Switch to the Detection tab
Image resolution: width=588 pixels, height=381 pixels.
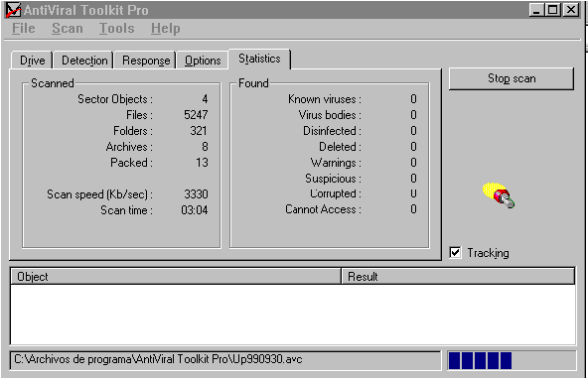84,61
